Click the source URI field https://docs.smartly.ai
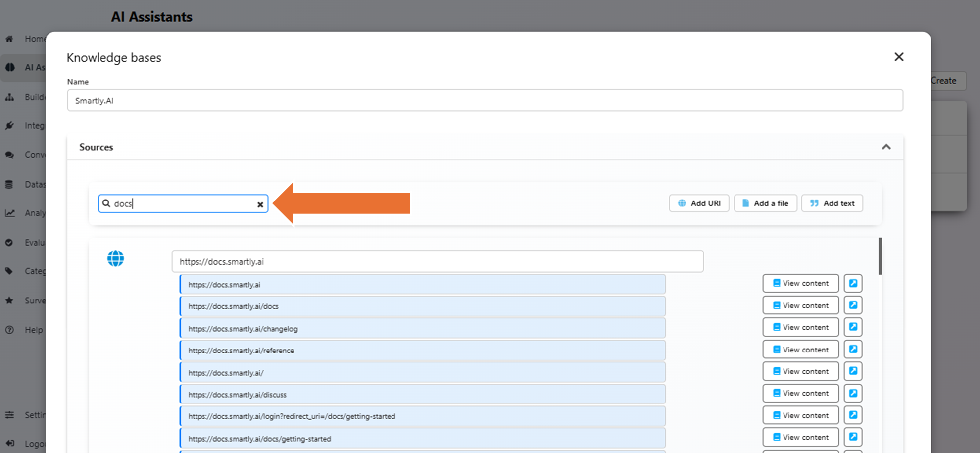980x453 pixels. tap(438, 261)
